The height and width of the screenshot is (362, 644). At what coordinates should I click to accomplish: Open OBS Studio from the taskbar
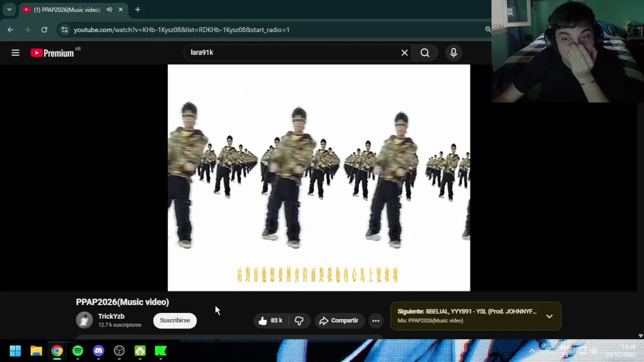pyautogui.click(x=119, y=351)
